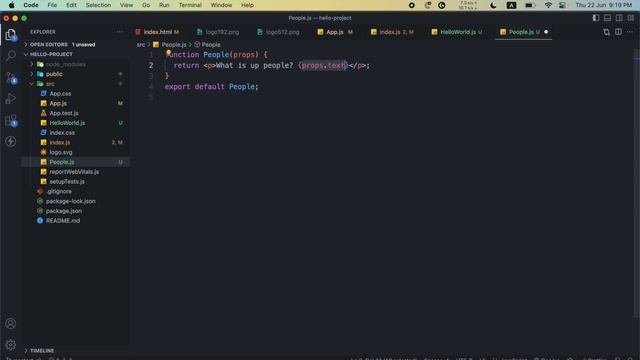Screen dimensions: 640x360
Task: Click the Do Not Disturb moon icon
Action: [493, 5]
